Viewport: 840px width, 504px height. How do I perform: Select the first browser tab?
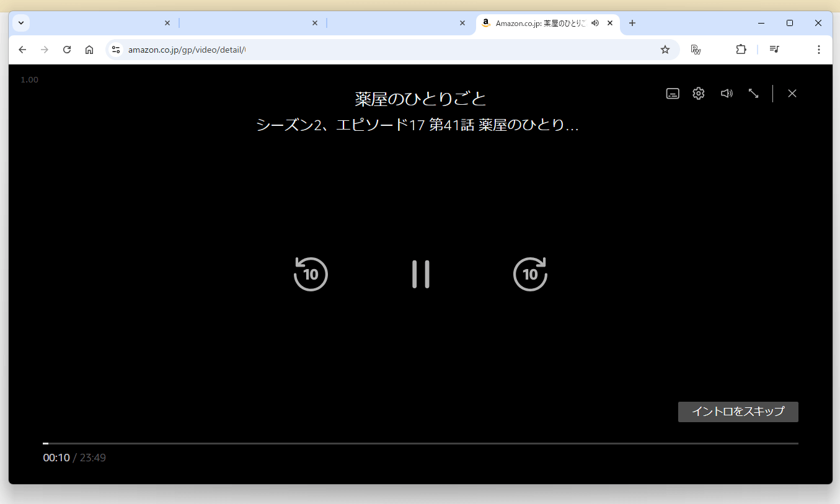tap(99, 23)
